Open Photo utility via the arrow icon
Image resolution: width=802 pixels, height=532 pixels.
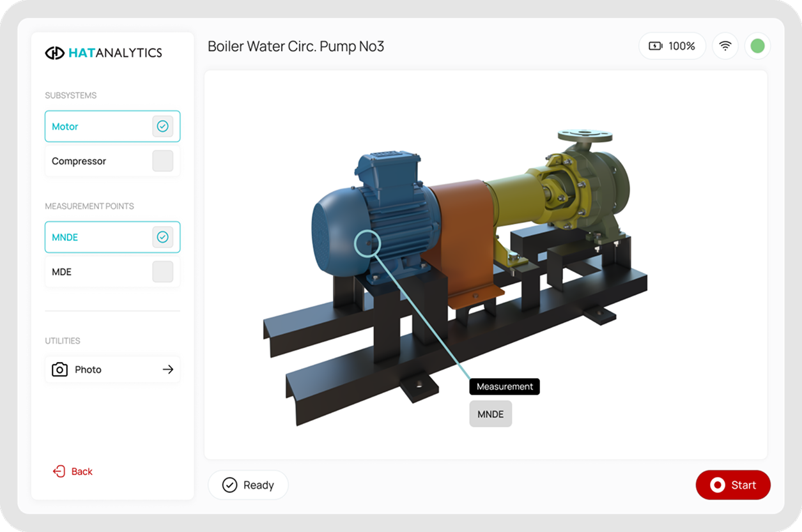pyautogui.click(x=168, y=369)
